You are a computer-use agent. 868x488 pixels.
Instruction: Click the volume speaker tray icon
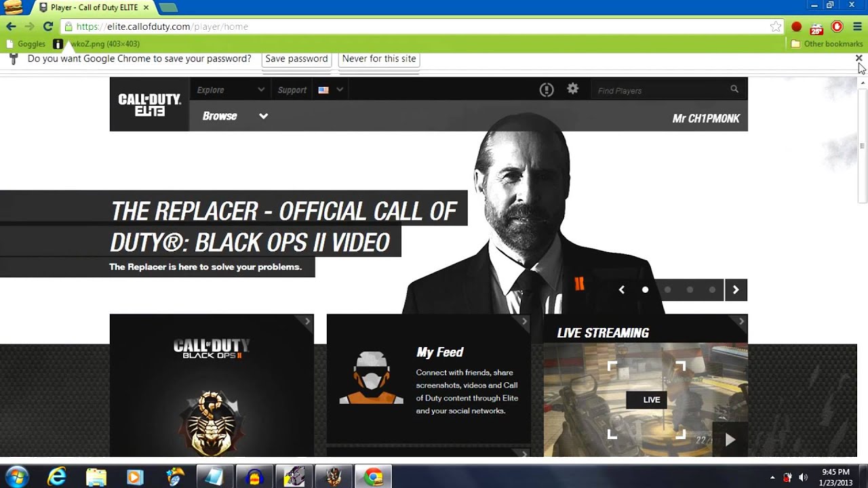pyautogui.click(x=804, y=477)
